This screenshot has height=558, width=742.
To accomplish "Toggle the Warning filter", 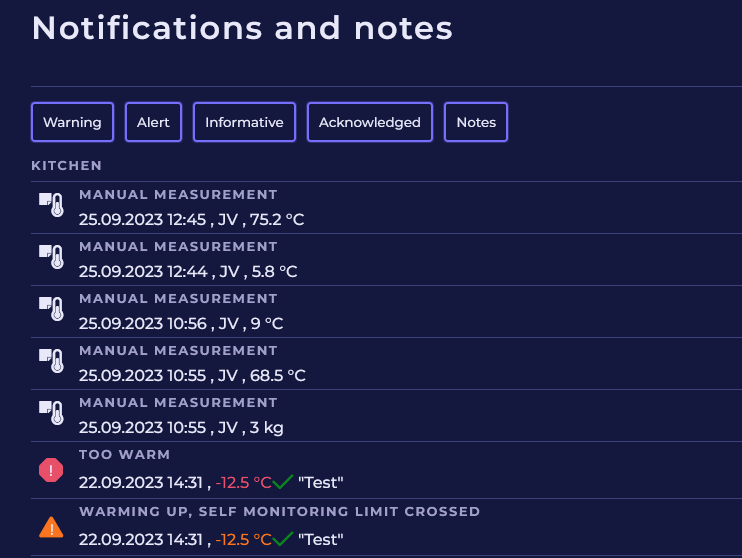I will tap(72, 122).
